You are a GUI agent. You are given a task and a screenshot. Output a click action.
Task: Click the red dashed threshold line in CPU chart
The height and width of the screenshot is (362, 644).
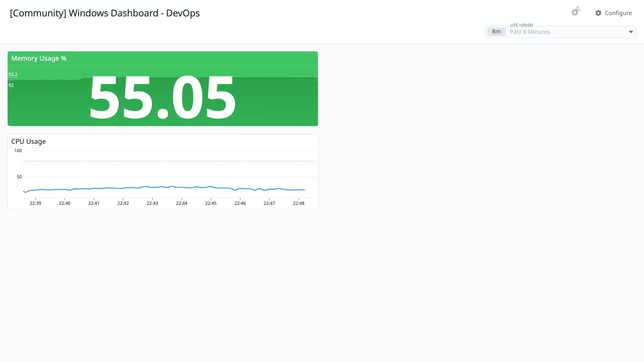169,161
